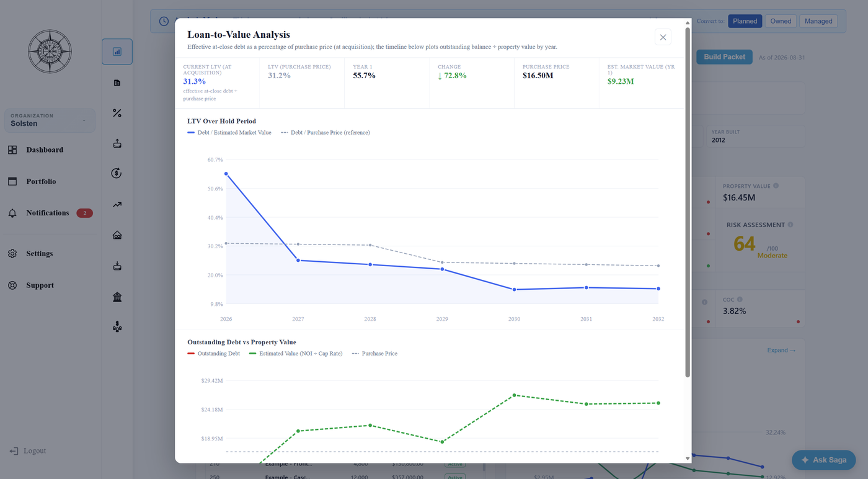868x479 pixels.
Task: Click the Expand link behind the dialog
Action: [781, 351]
